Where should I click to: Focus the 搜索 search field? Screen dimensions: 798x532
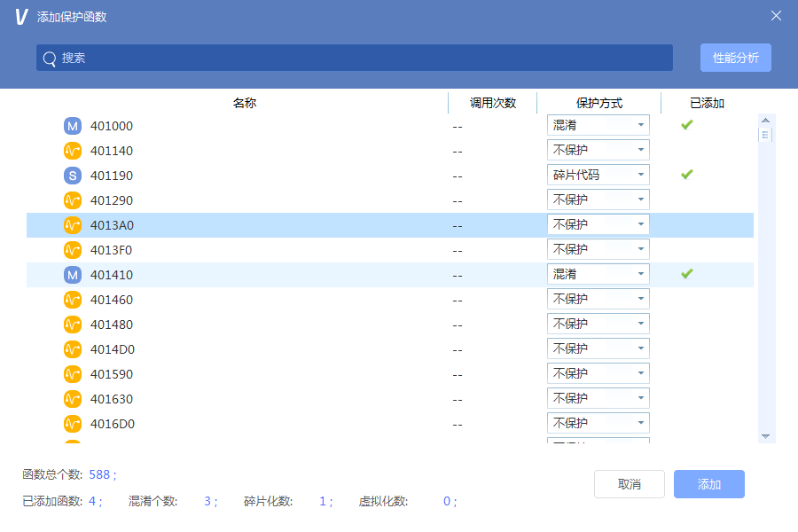click(x=354, y=58)
